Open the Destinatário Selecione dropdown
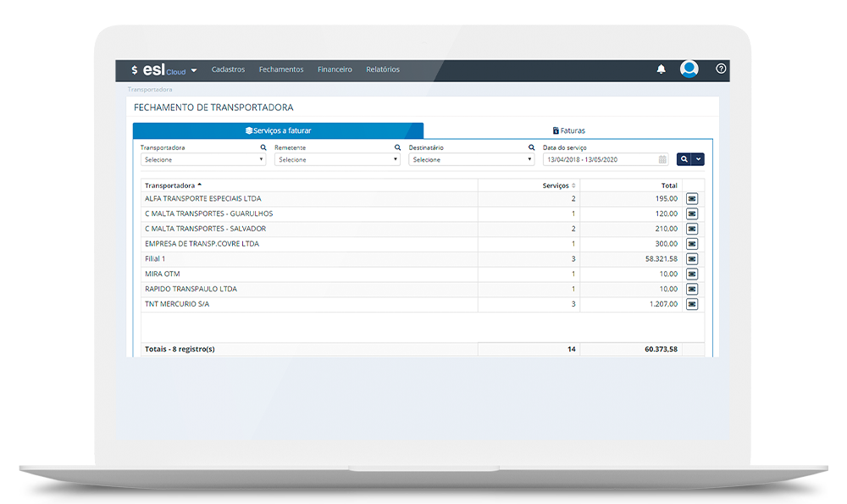 point(471,159)
